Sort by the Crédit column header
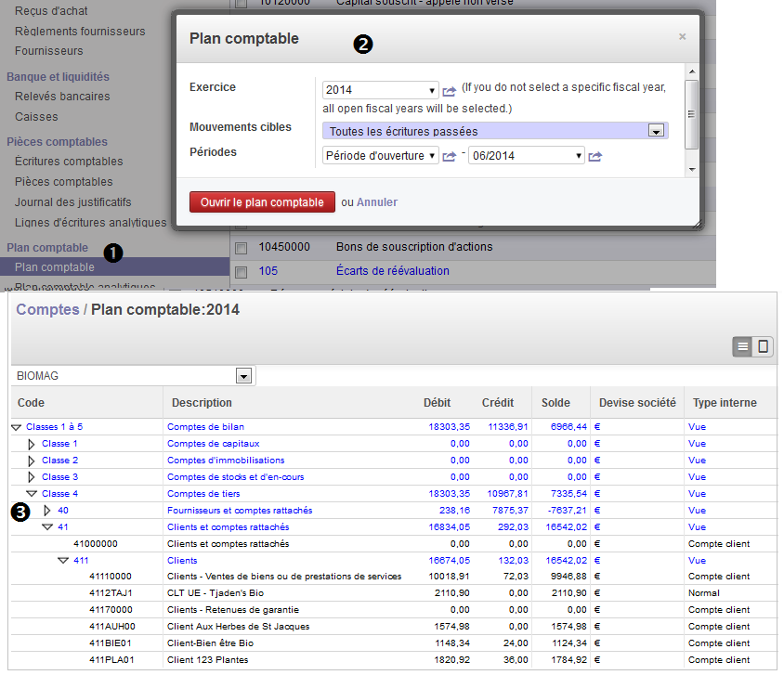This screenshot has height=675, width=784. pos(498,403)
